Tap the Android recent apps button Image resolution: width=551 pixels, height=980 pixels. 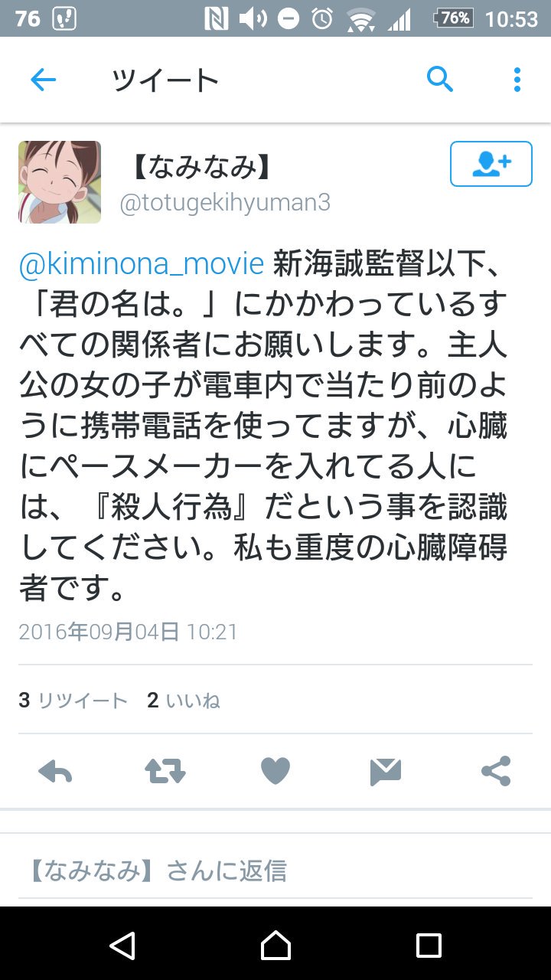click(429, 946)
